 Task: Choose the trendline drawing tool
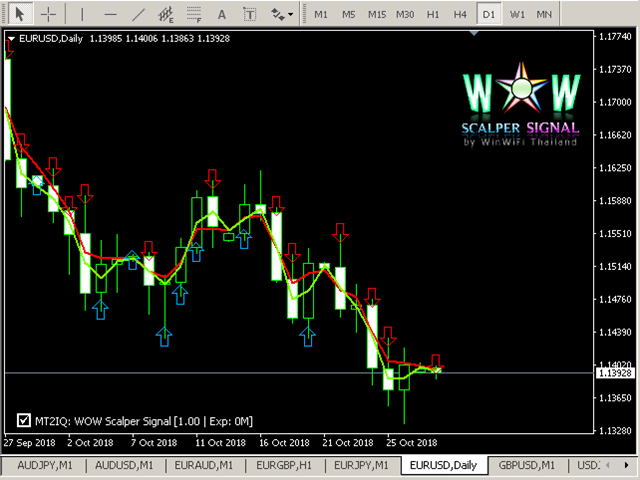click(x=138, y=14)
